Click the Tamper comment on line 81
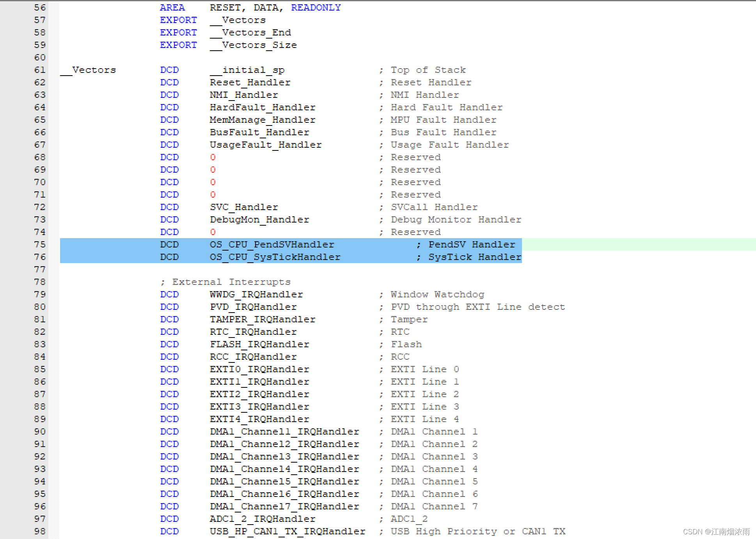Screen dimensions: 756x539 pyautogui.click(x=403, y=319)
